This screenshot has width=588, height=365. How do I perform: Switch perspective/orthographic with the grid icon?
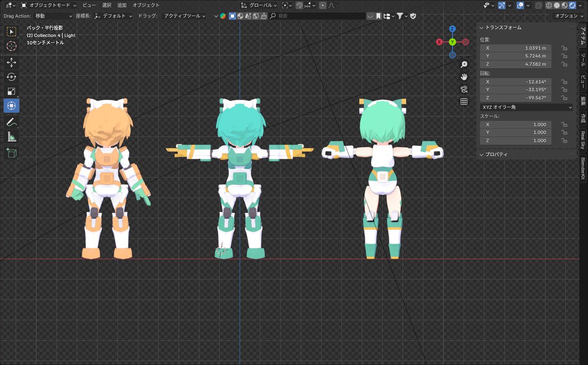pyautogui.click(x=464, y=102)
